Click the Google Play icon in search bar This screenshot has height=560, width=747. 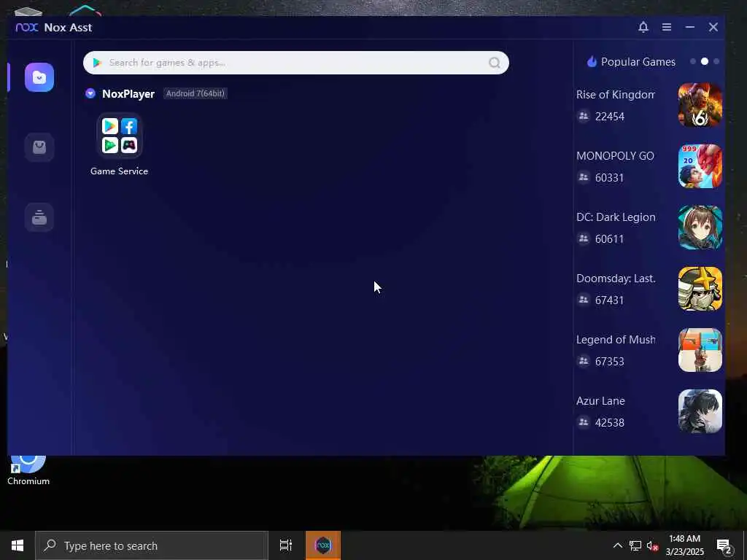97,63
